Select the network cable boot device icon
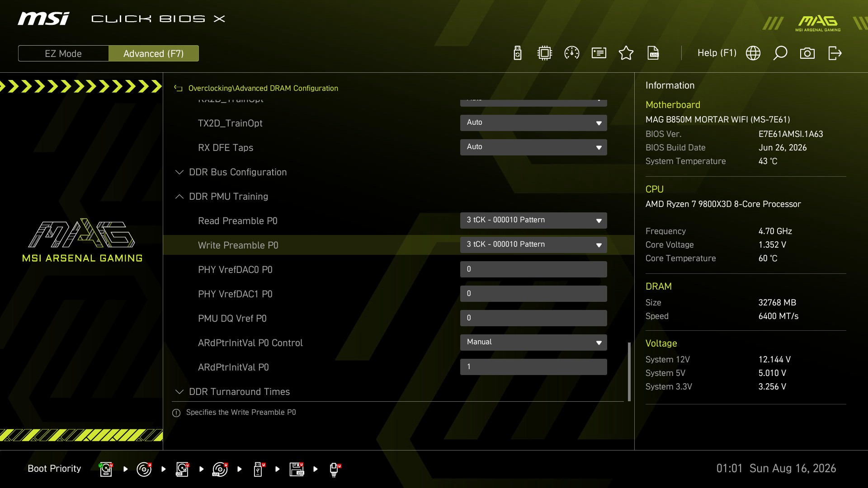Screen dimensions: 868x488 point(335,470)
